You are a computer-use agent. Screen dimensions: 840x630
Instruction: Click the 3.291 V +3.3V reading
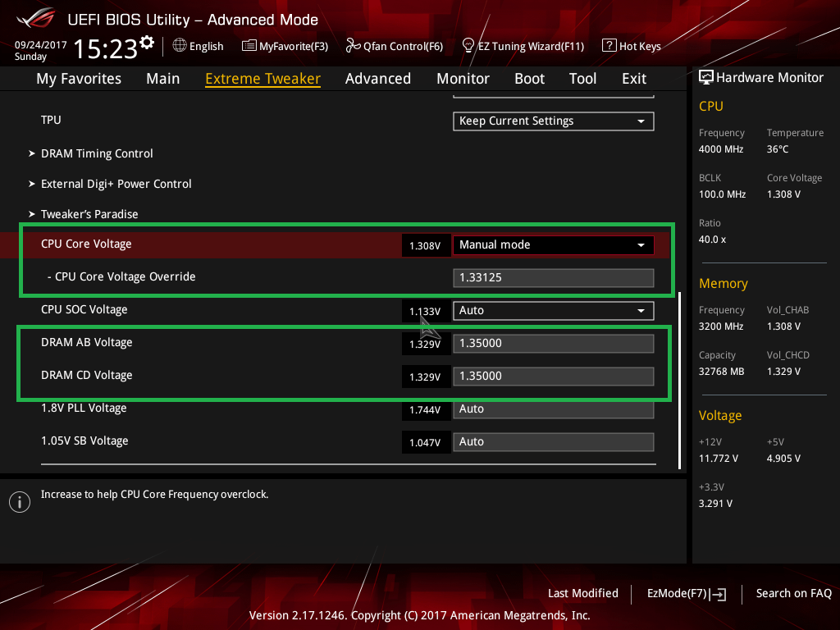click(x=715, y=504)
